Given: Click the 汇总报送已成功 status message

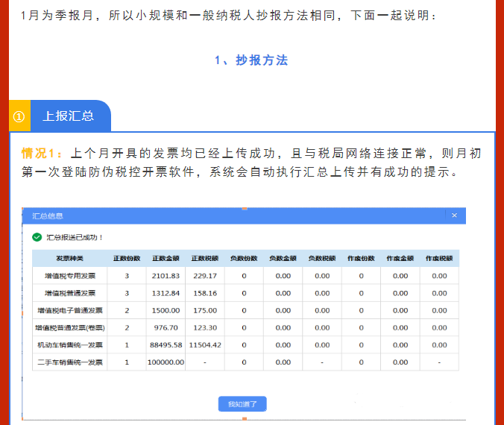Looking at the screenshot, I should pyautogui.click(x=75, y=237).
